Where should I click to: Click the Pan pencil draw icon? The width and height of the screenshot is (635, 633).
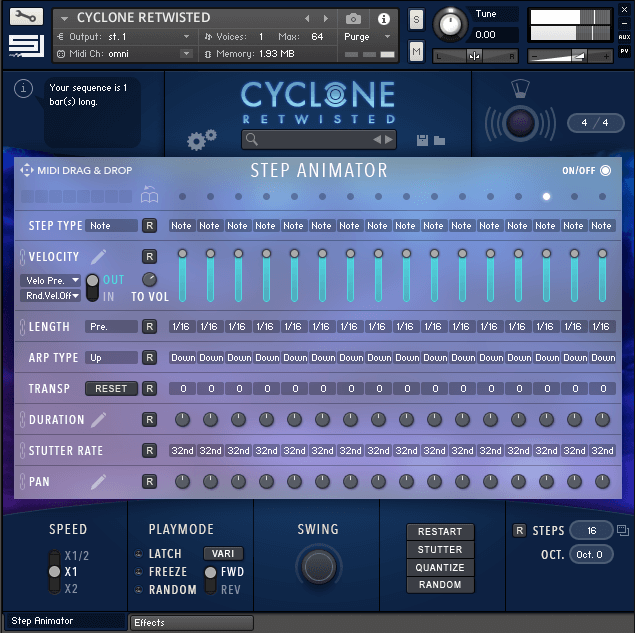click(98, 482)
